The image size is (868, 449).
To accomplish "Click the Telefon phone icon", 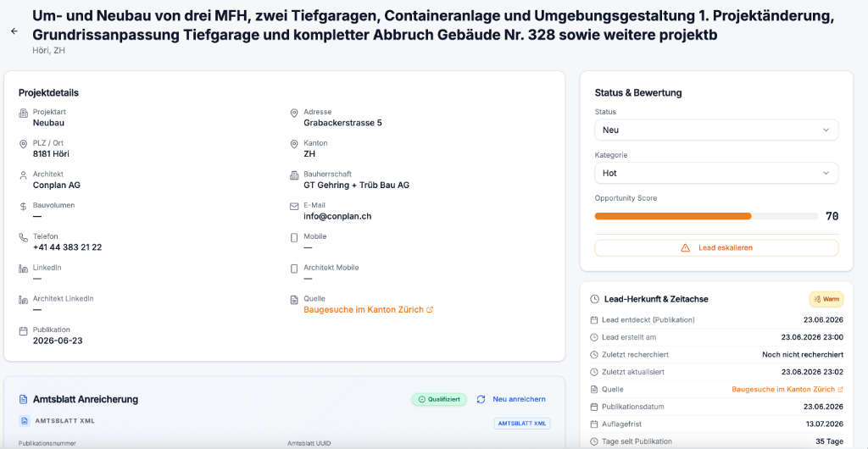I will click(x=23, y=238).
